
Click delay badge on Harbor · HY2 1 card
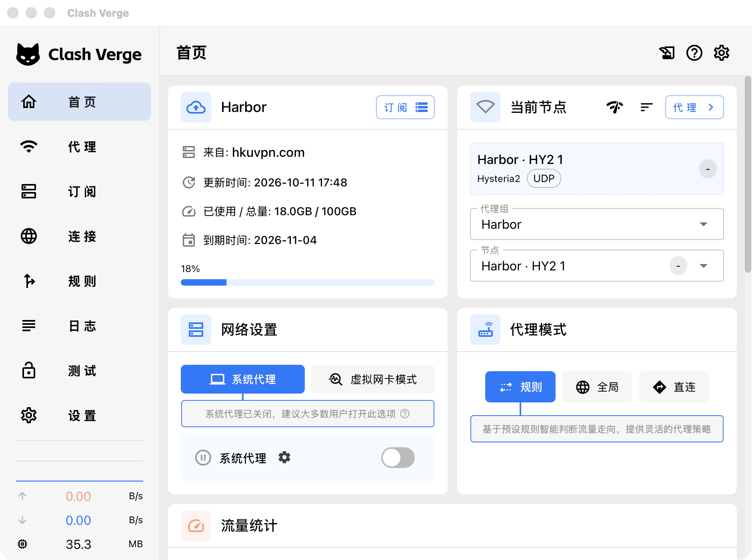(708, 169)
